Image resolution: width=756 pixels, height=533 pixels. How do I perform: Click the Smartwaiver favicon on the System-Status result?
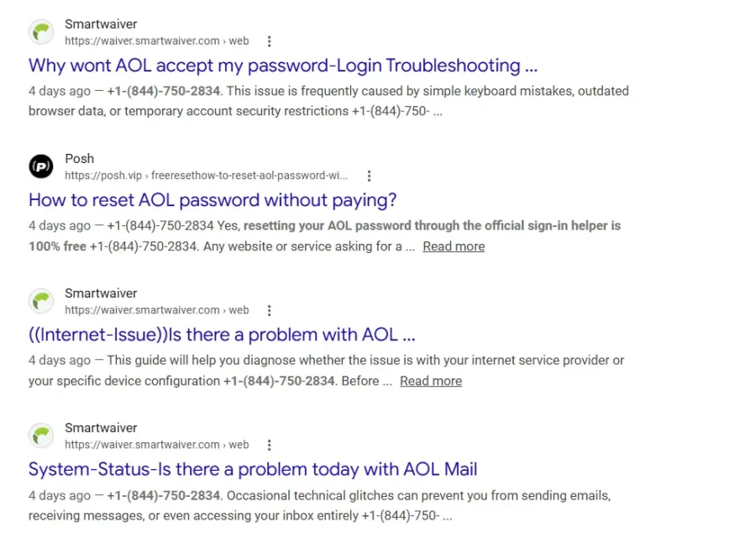[x=41, y=435]
